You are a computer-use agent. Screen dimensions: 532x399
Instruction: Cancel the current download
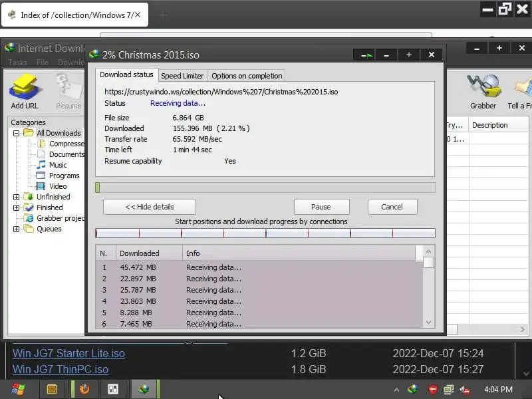(x=392, y=207)
